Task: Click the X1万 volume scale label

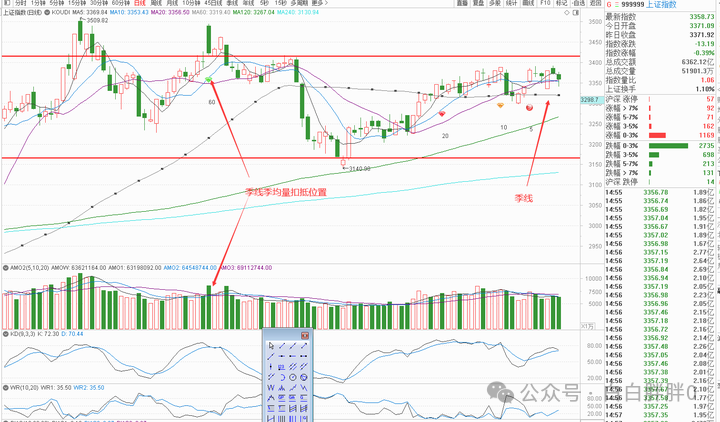Action: (x=588, y=326)
